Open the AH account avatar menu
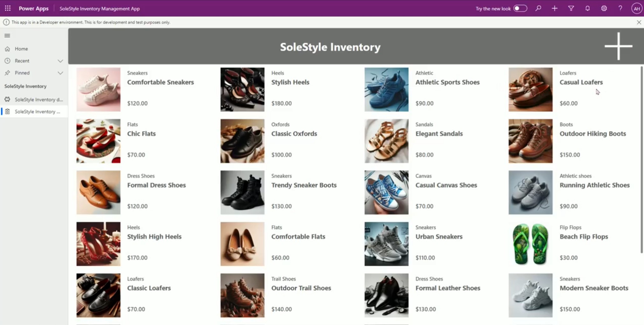The width and height of the screenshot is (644, 325). [x=637, y=8]
